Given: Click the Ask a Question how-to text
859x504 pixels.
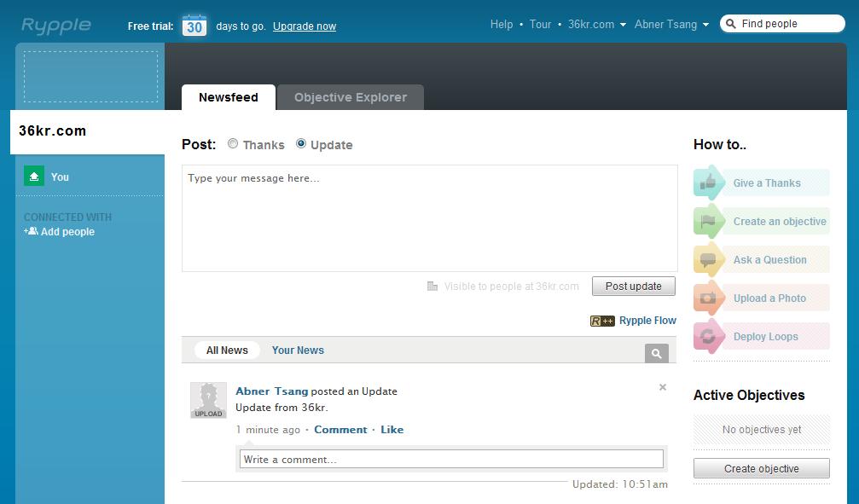Looking at the screenshot, I should click(770, 259).
